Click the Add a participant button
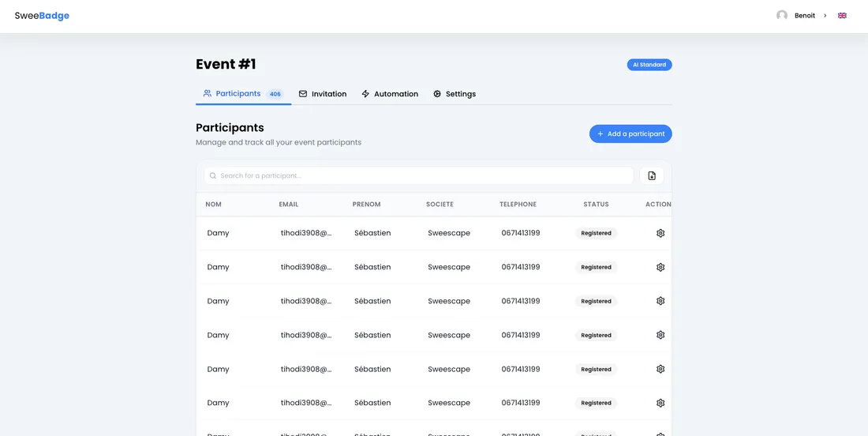This screenshot has width=868, height=436. (x=630, y=133)
